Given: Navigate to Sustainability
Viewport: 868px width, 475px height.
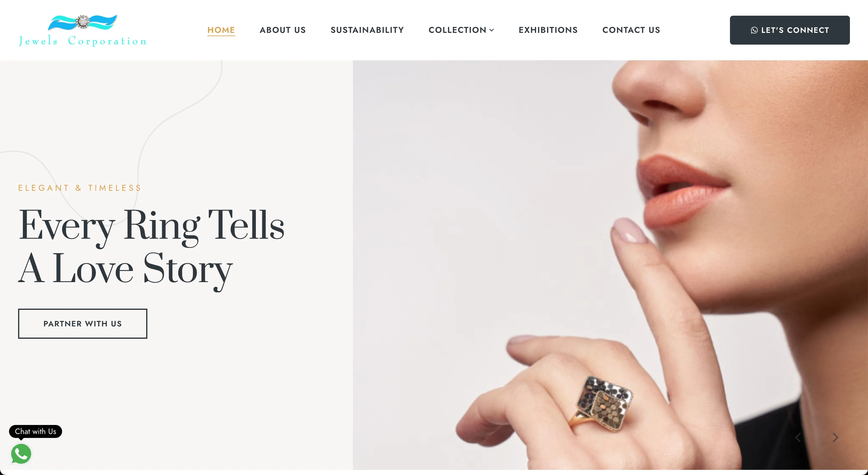Looking at the screenshot, I should [367, 30].
